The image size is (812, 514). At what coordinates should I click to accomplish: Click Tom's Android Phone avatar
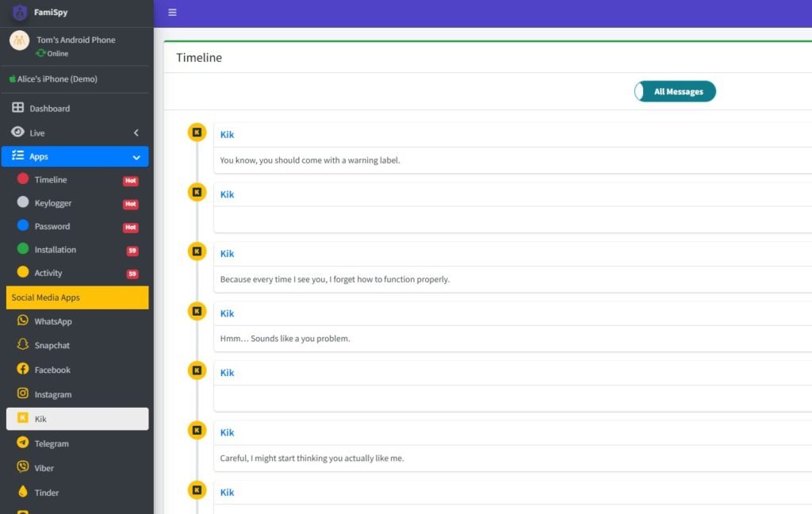point(20,40)
